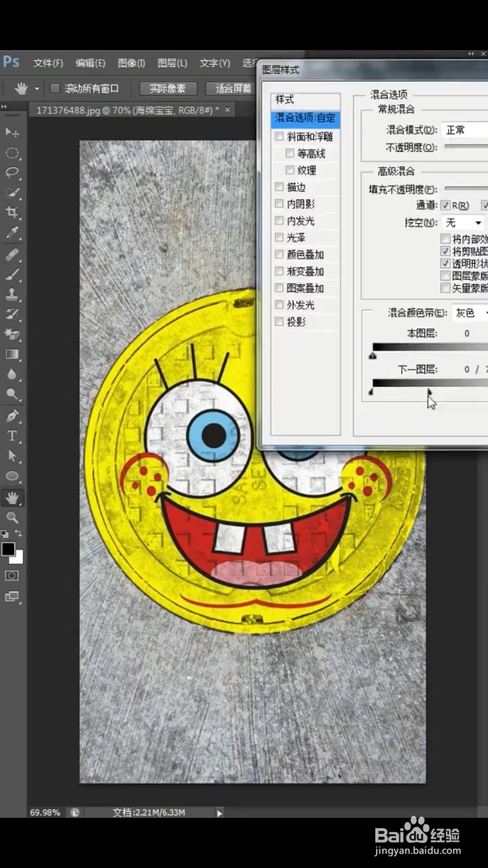Open the 混合模式 dropdown showing 正常
The width and height of the screenshot is (488, 868).
point(465,130)
